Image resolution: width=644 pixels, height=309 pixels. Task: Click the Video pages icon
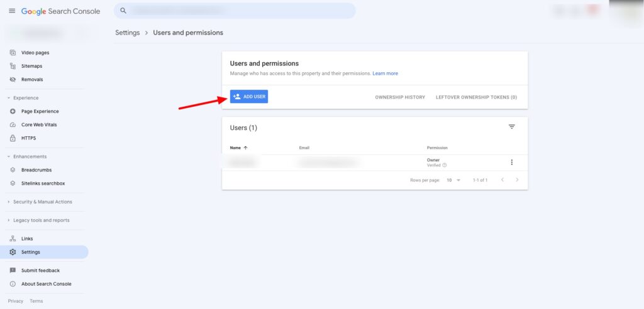(x=13, y=53)
